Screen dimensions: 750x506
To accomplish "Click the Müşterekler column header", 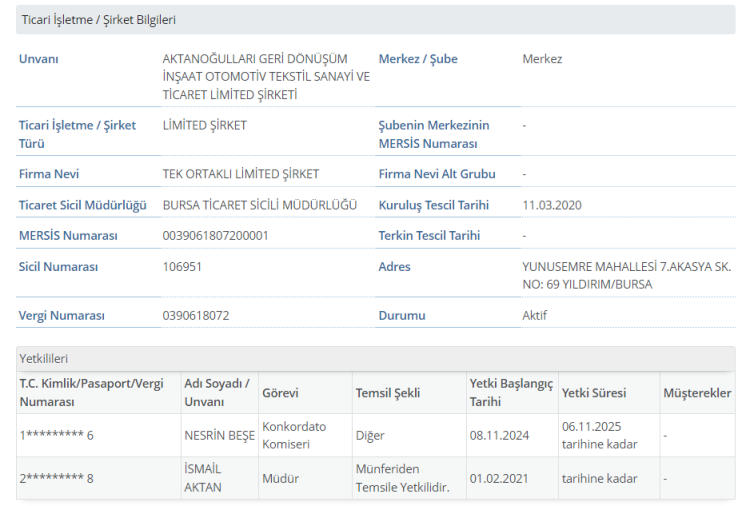I will (x=697, y=393).
